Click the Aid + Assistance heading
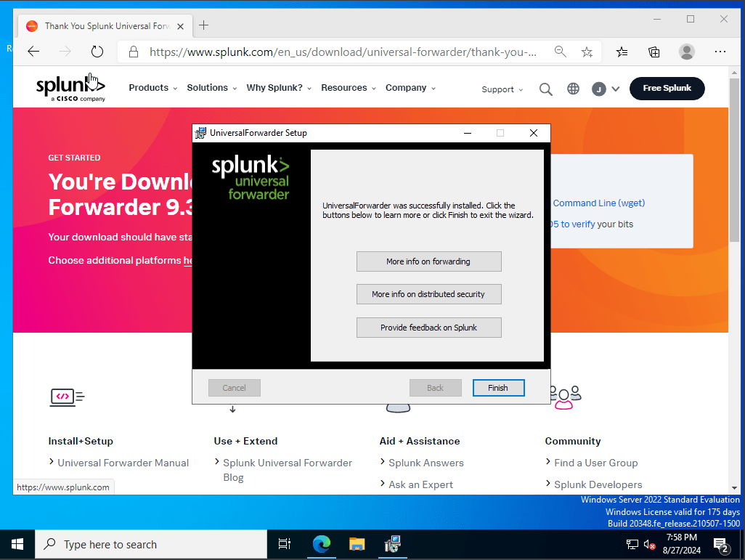Viewport: 745px width, 560px height. click(420, 441)
